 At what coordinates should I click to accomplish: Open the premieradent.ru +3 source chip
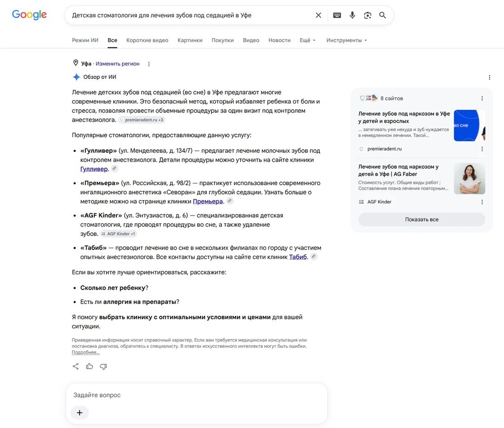142,120
